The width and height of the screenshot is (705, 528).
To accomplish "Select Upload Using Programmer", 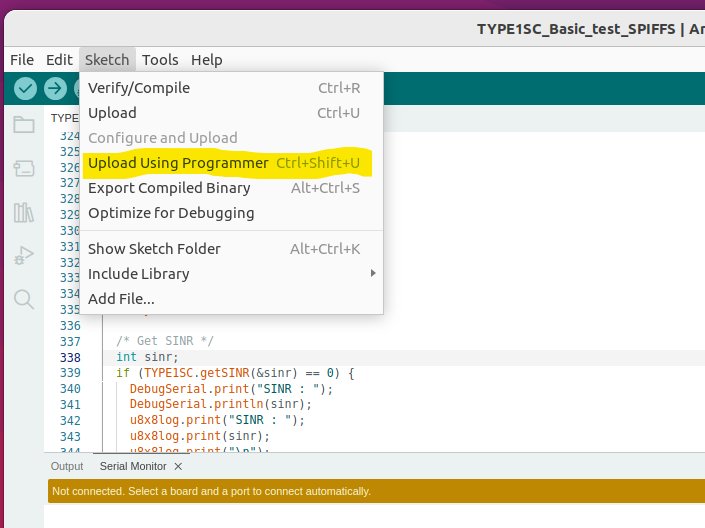I will 231,163.
